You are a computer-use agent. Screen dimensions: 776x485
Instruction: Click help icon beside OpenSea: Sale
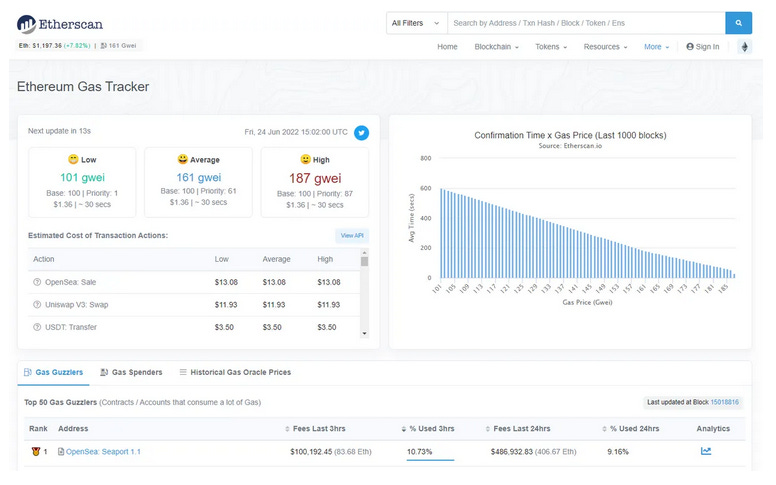coord(37,282)
